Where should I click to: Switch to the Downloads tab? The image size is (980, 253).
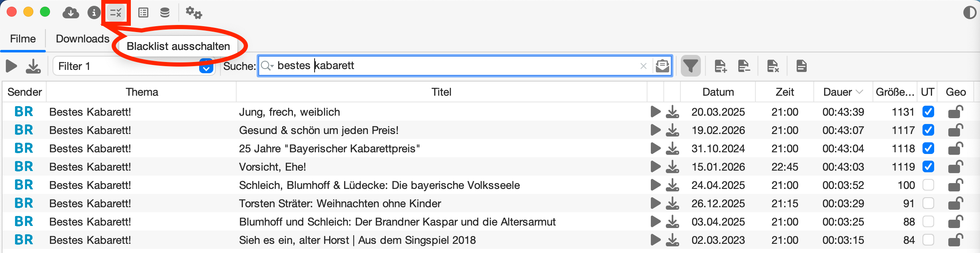tap(82, 39)
